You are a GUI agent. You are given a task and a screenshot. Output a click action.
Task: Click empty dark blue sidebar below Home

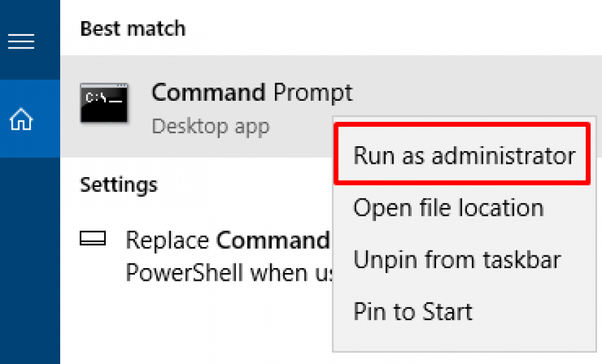[30, 261]
